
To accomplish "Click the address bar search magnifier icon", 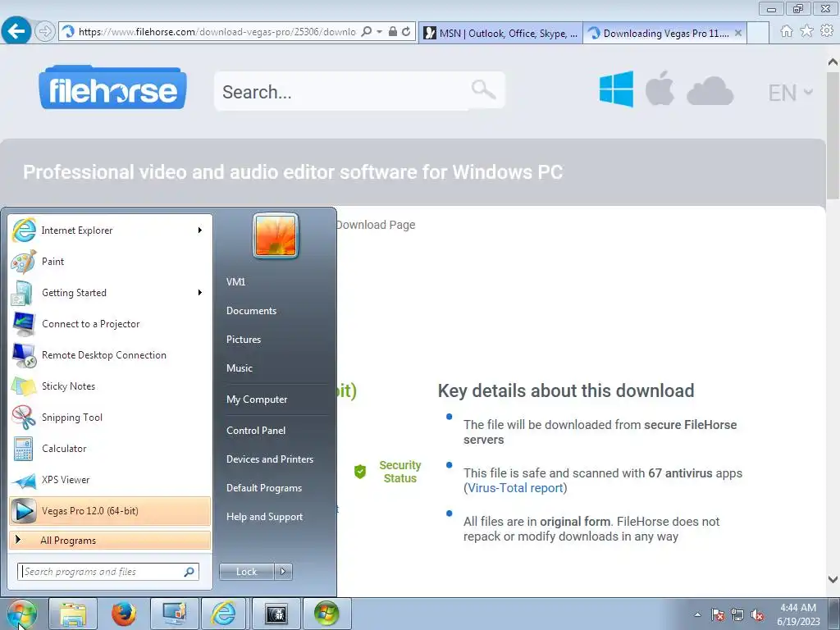I will point(367,32).
